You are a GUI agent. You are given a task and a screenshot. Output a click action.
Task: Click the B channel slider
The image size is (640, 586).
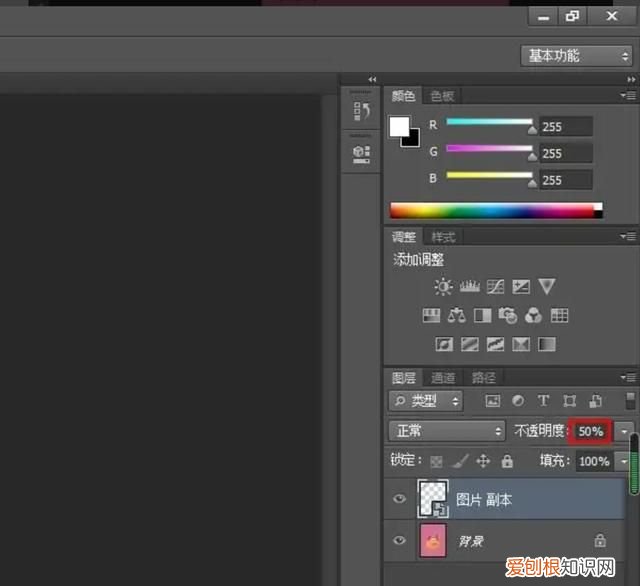click(490, 175)
